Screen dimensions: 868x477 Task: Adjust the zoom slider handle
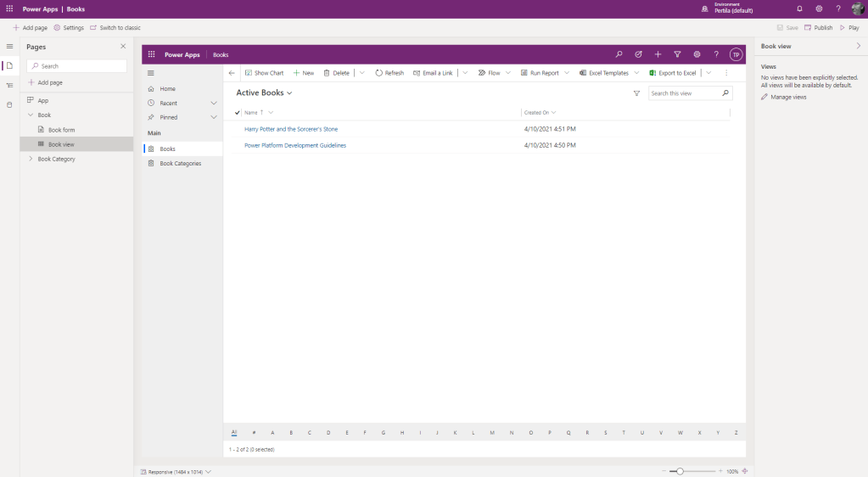point(680,471)
